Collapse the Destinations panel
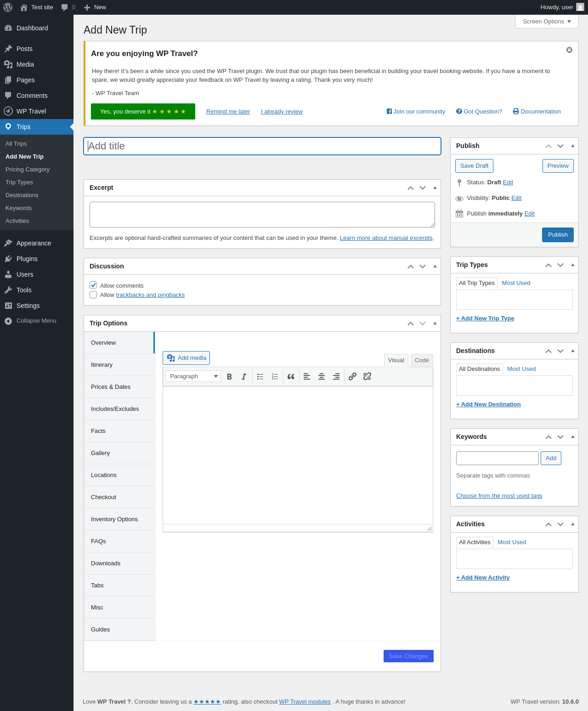Image resolution: width=588 pixels, height=711 pixels. tap(573, 351)
